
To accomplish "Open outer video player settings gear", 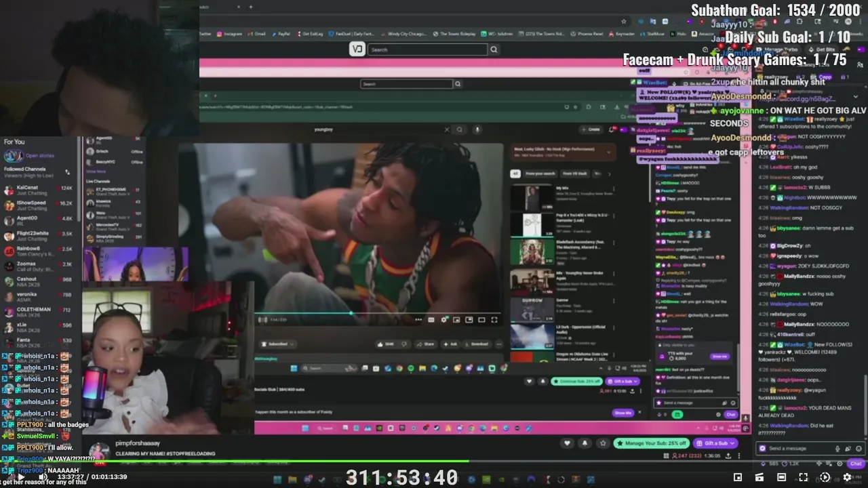I will (x=847, y=477).
